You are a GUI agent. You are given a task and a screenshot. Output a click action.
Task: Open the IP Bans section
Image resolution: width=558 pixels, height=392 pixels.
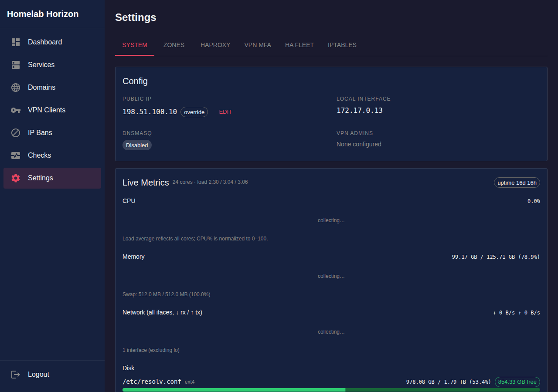pos(52,133)
